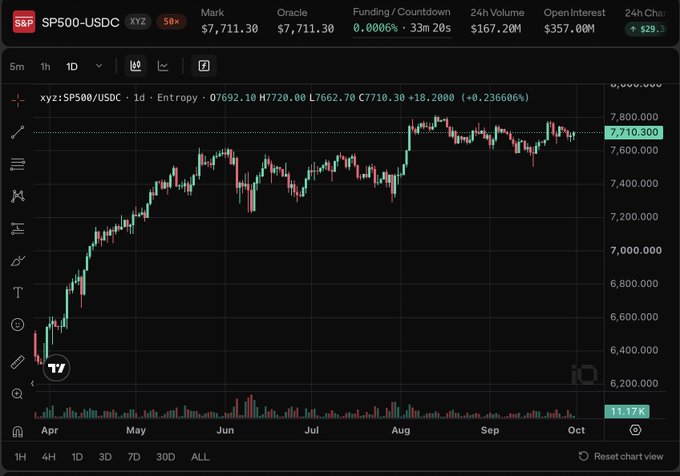Open the indicators line chart button
This screenshot has height=476, width=680.
click(163, 66)
